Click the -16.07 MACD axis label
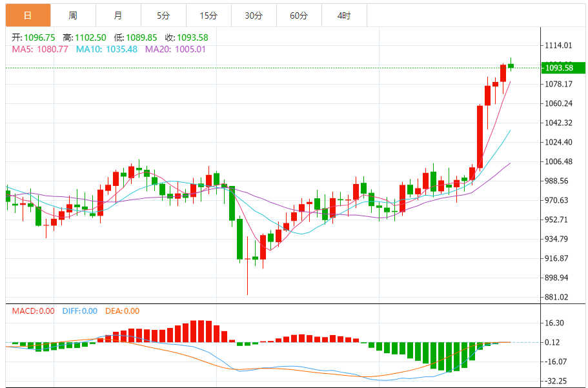This screenshot has height=388, width=588. coord(556,362)
